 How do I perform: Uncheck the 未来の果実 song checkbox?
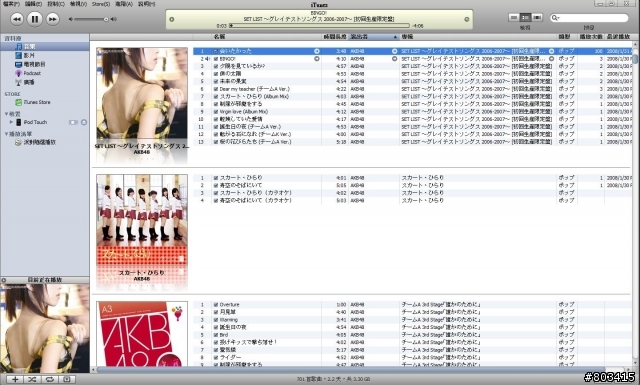click(216, 81)
